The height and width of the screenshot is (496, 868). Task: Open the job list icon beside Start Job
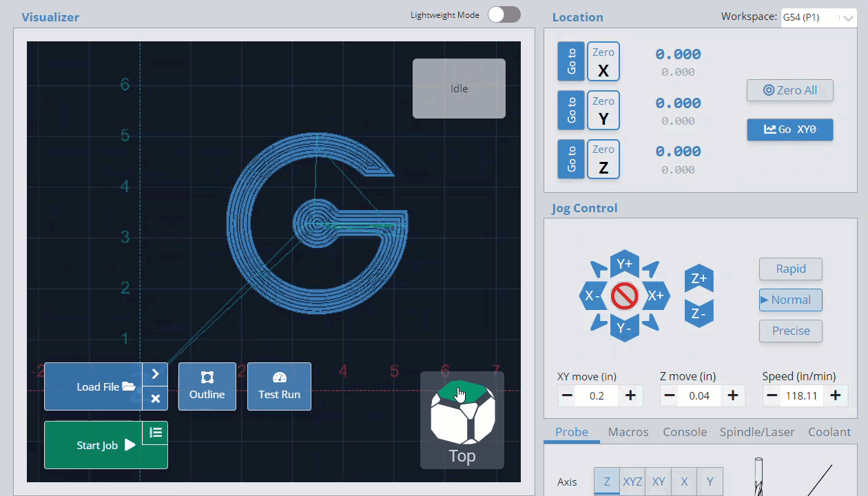(155, 433)
